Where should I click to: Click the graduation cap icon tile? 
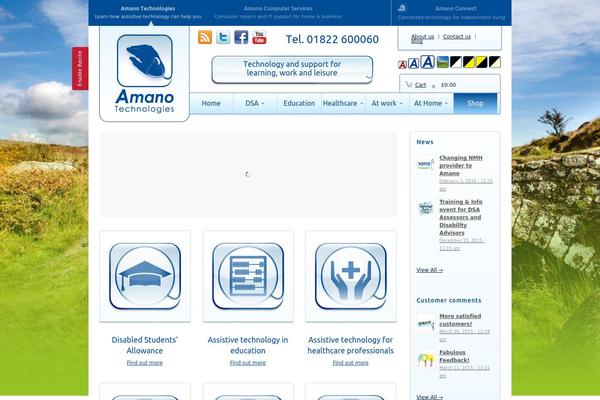(x=145, y=276)
